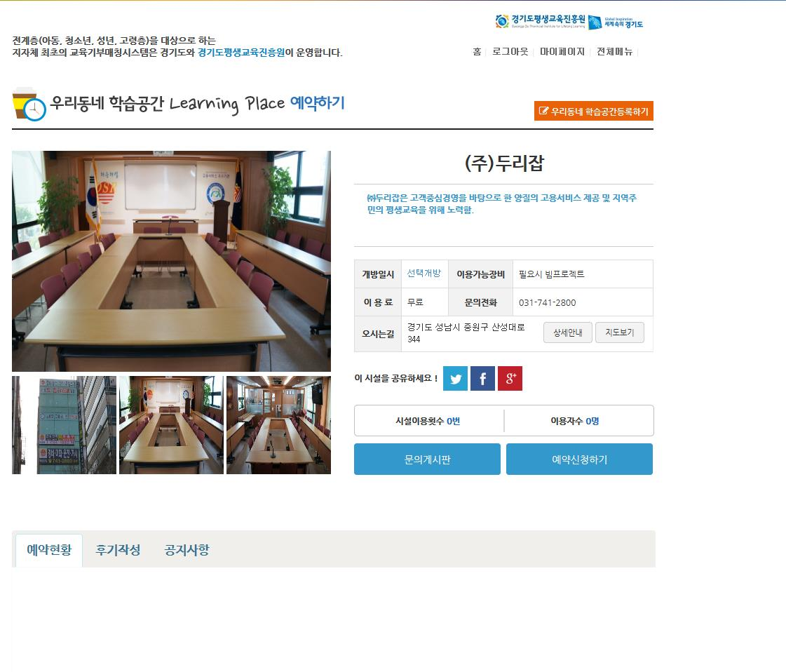Screen dimensions: 786x672
Task: Select the building exterior thumbnail
Action: coord(65,425)
